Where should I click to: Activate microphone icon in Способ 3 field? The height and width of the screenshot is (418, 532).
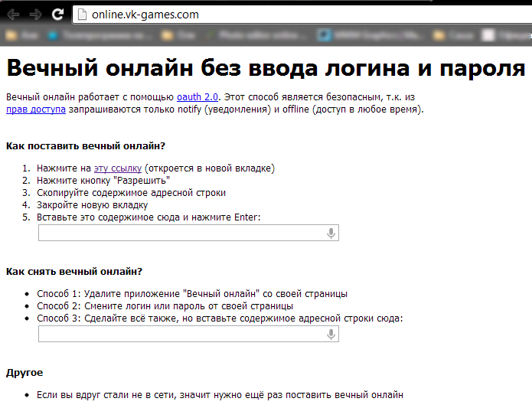[x=331, y=335]
